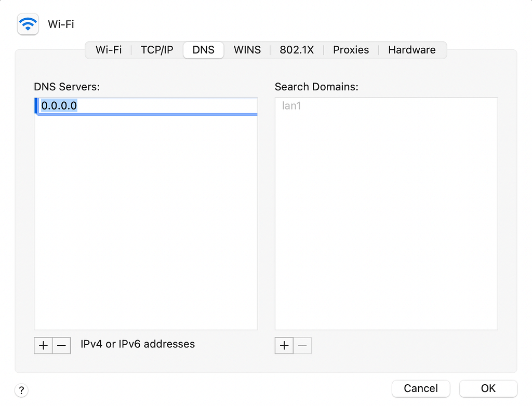
Task: Switch to the Hardware tab
Action: tap(411, 50)
